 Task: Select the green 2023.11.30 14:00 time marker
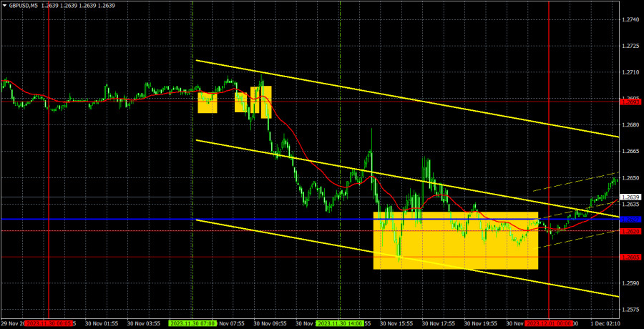click(340, 324)
